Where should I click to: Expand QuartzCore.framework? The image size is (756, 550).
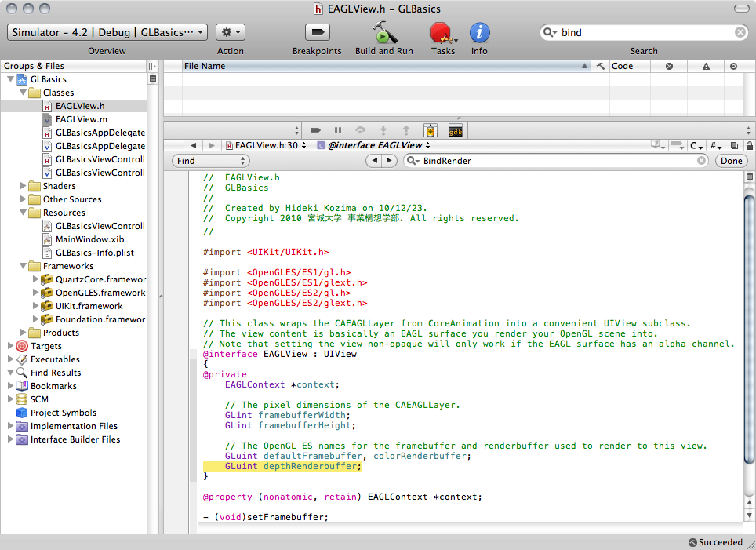[x=35, y=279]
